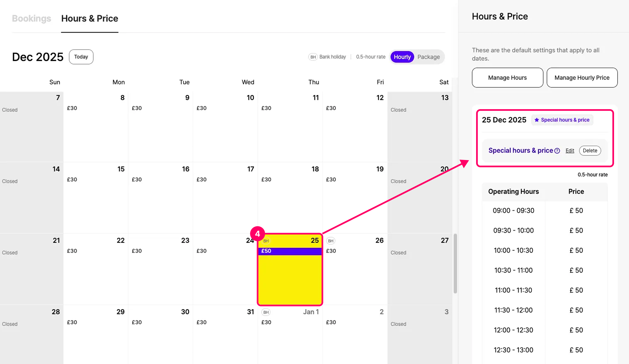Click the pink number 4 step marker
The height and width of the screenshot is (364, 629).
pyautogui.click(x=257, y=234)
